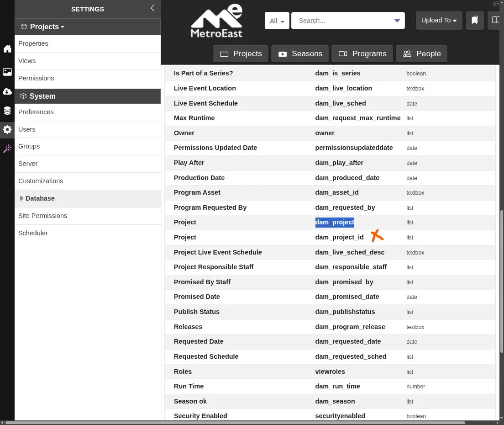Click the pink magic wand icon

point(7,149)
